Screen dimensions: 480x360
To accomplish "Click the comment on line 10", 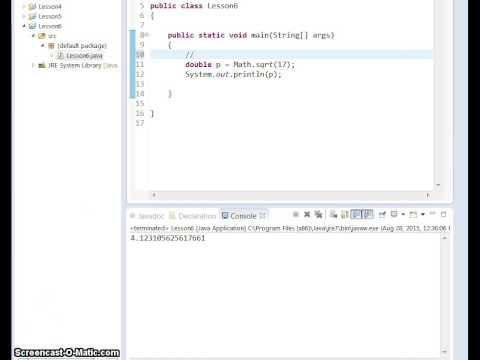I will point(189,54).
